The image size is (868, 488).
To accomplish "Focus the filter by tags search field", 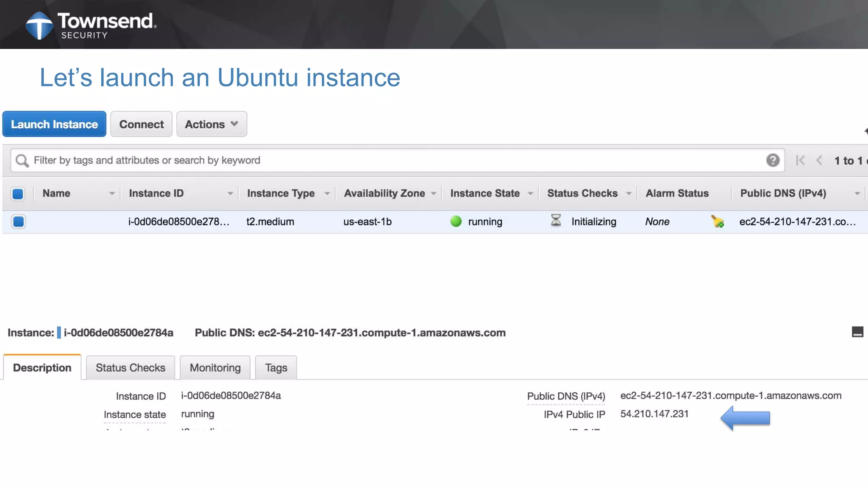I will click(x=398, y=160).
